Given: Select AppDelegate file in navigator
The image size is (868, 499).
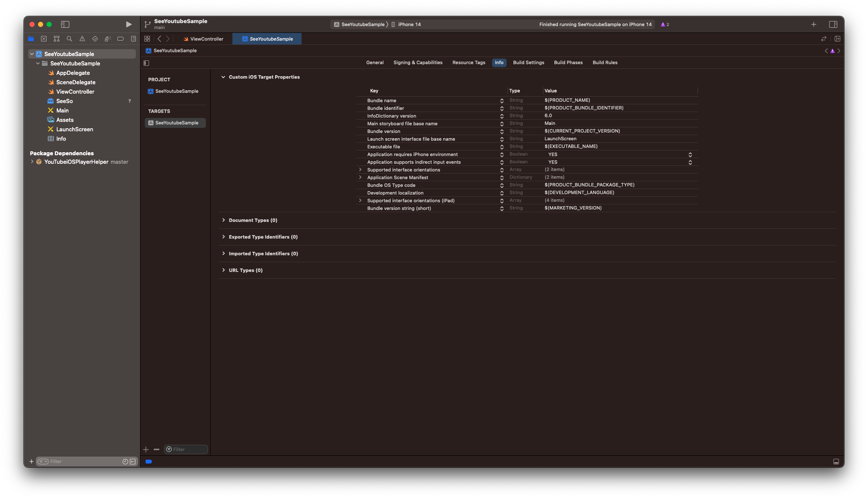Looking at the screenshot, I should point(73,73).
